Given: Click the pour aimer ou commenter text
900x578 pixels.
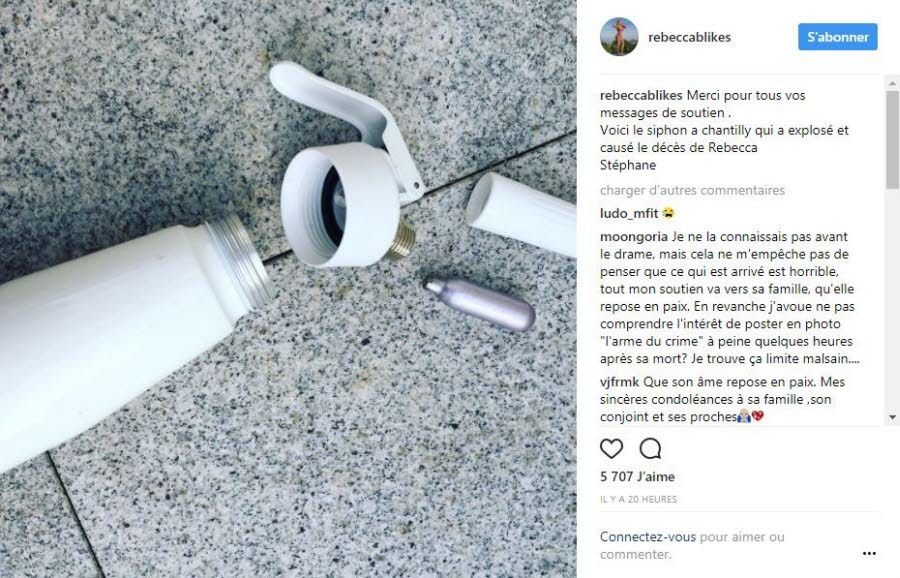Looking at the screenshot, I should click(692, 545).
